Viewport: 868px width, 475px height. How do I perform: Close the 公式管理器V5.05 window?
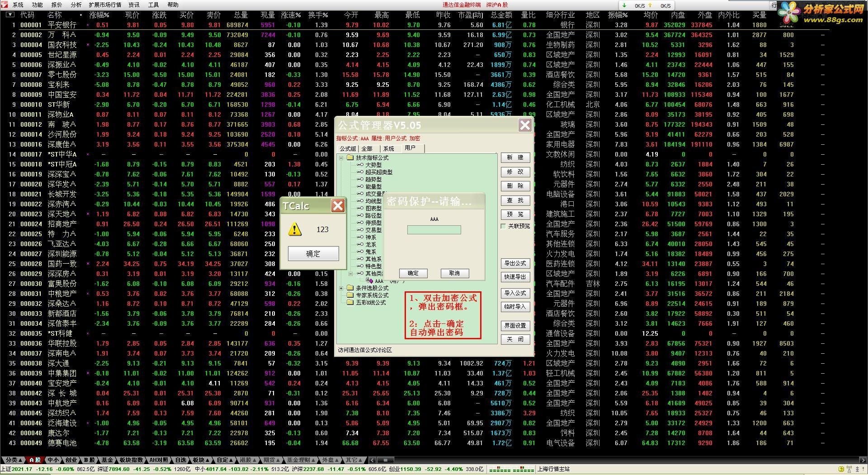coord(525,125)
